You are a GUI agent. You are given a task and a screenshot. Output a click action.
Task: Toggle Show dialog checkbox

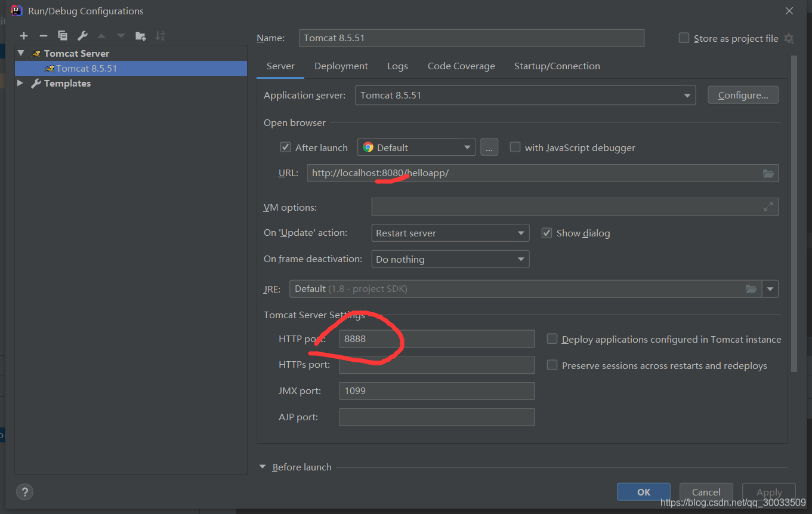(x=547, y=233)
